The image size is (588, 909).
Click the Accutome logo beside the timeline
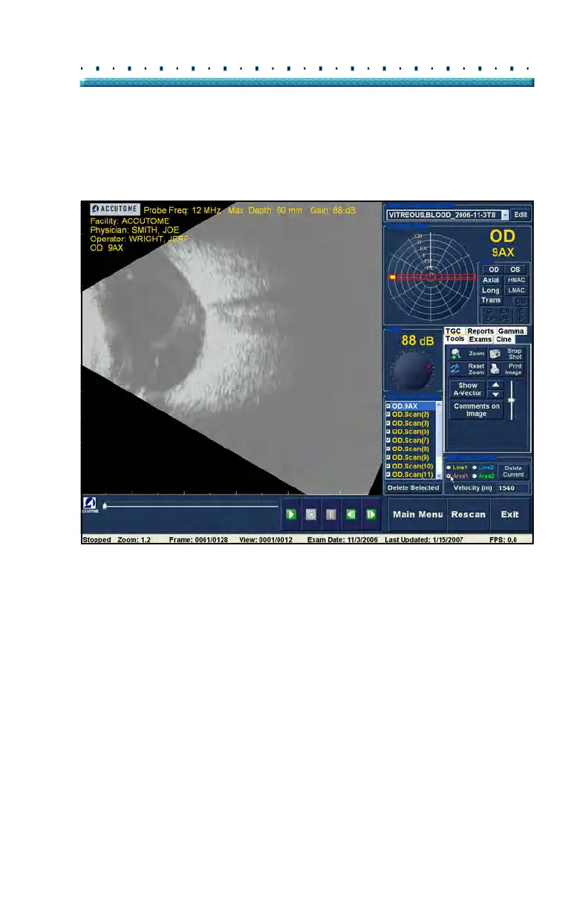(89, 506)
